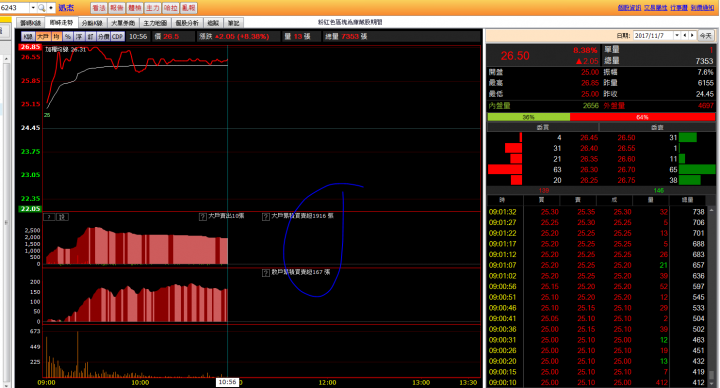Click the ? icon beside 大戶賣出10張
The image size is (720, 388).
[202, 216]
